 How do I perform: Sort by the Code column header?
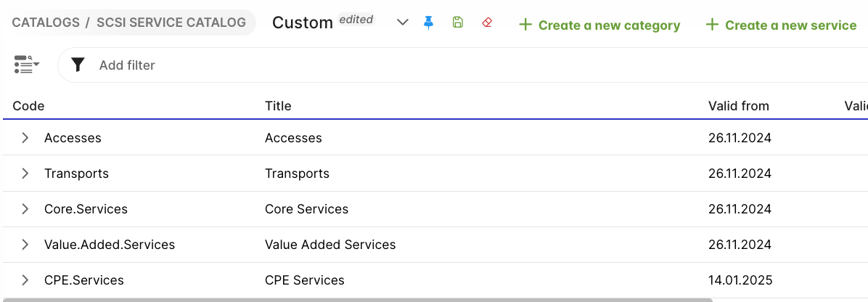tap(29, 106)
